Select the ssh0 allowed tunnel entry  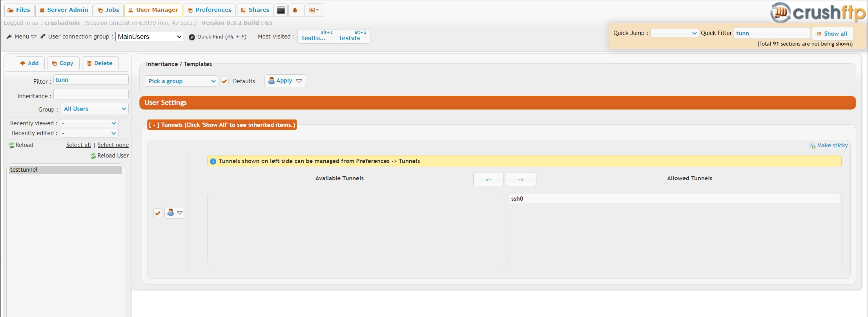point(674,199)
